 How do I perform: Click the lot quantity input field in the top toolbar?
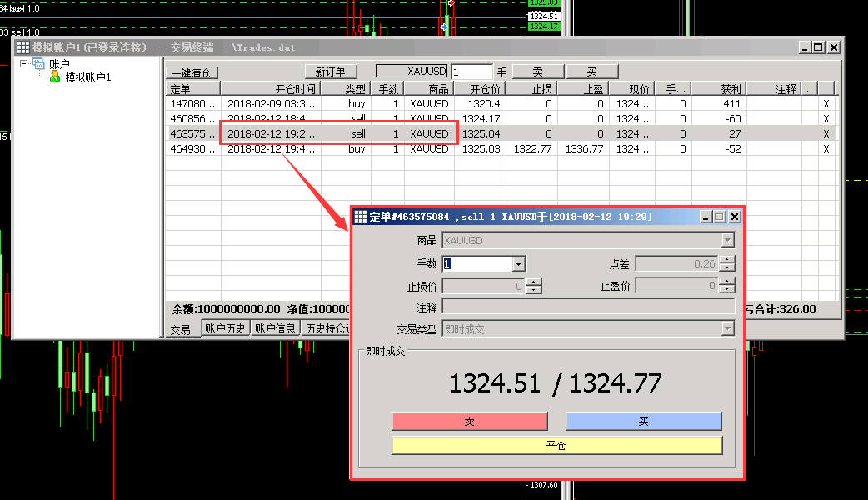(471, 72)
